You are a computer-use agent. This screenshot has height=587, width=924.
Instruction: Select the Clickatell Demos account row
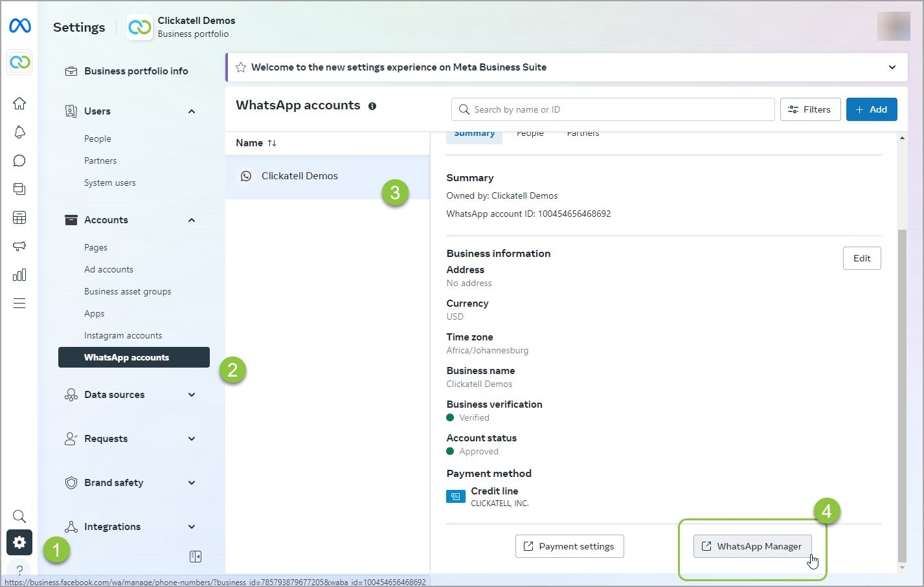coord(328,176)
